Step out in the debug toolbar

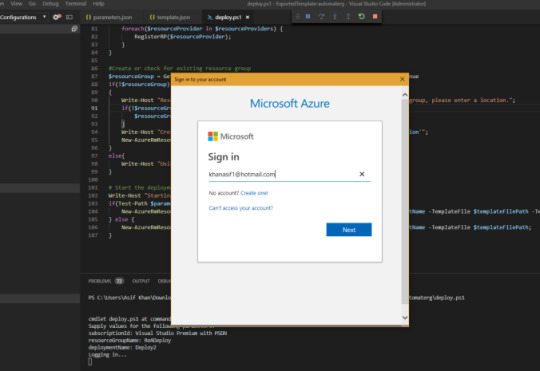(348, 16)
